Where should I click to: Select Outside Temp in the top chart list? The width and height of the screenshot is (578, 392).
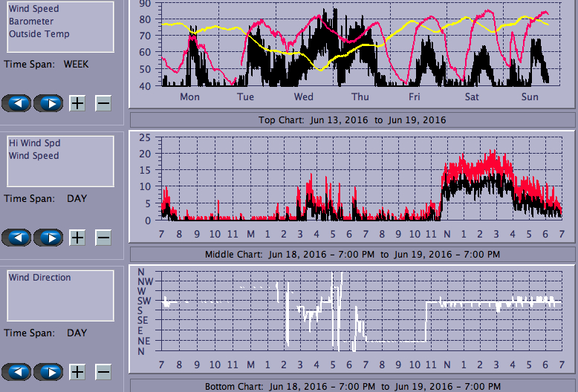click(x=39, y=34)
